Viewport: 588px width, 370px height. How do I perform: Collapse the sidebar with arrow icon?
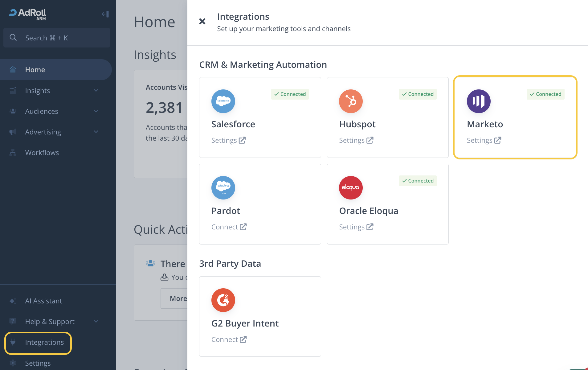(x=105, y=14)
